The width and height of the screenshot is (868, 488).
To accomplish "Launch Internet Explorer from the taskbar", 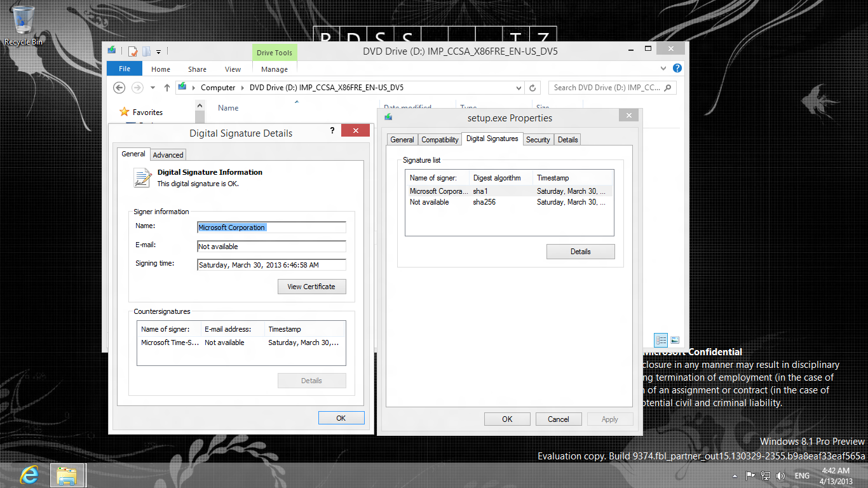I will click(x=29, y=475).
